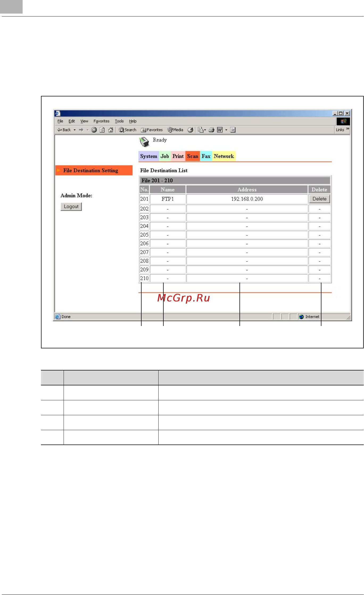Close the browser window
364x595 pixels.
coord(347,113)
